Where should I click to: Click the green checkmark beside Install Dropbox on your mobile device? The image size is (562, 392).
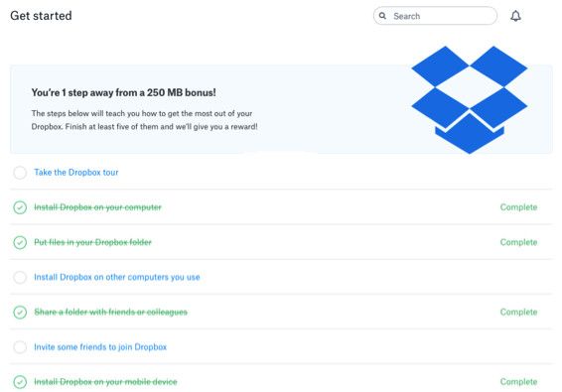coord(20,382)
